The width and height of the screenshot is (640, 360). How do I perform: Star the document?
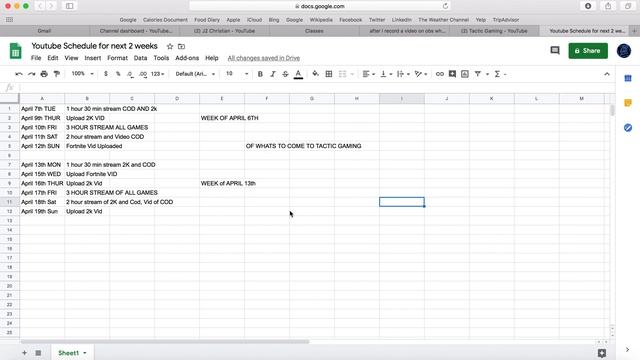point(170,47)
